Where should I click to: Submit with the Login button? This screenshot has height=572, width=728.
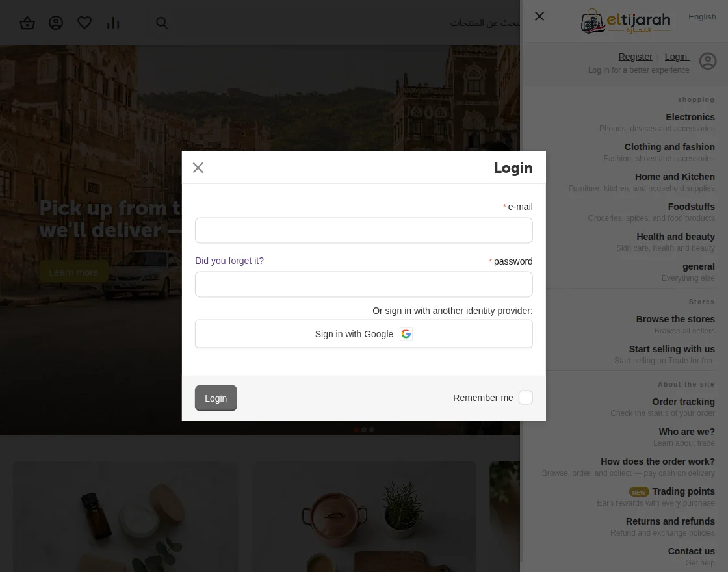[x=216, y=398]
